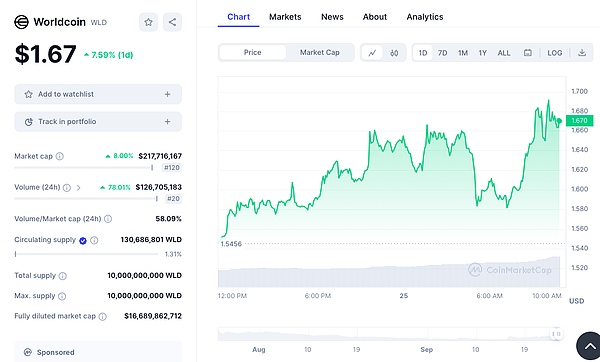Open the Analytics tab

[425, 17]
